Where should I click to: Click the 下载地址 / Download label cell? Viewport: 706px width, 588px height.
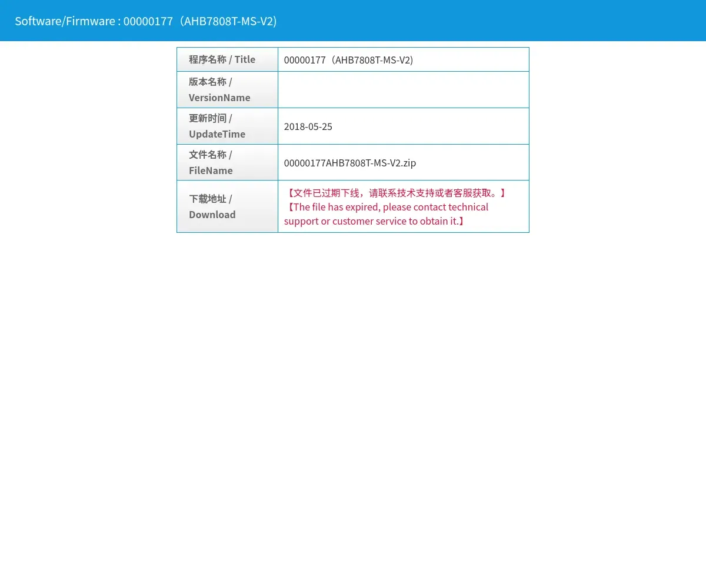[227, 206]
